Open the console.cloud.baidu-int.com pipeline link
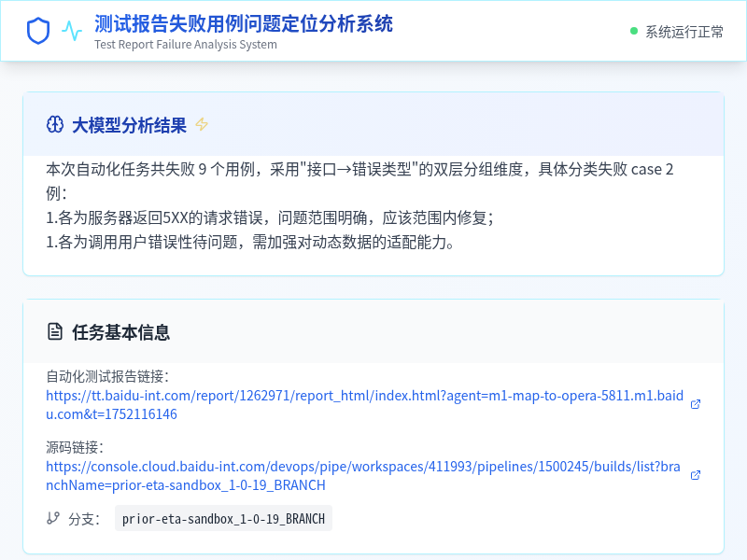 (363, 476)
